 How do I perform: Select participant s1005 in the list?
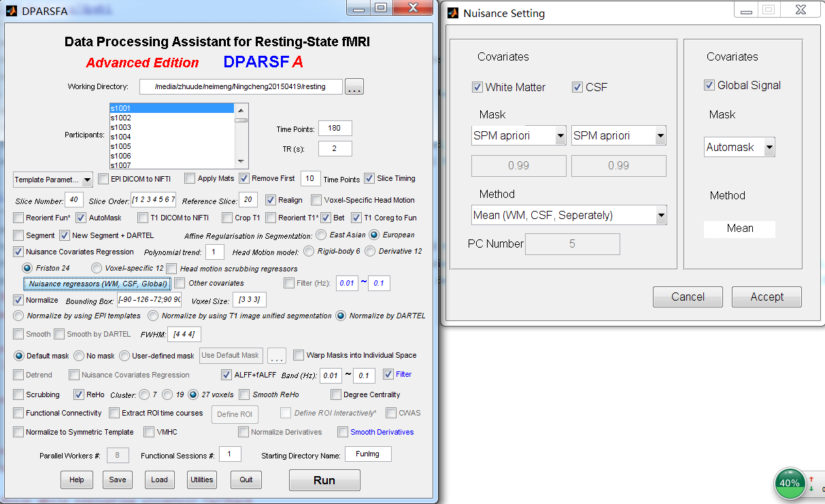point(172,146)
